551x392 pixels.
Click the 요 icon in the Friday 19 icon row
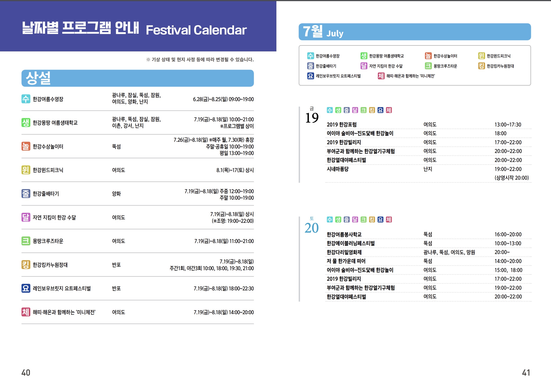point(380,110)
